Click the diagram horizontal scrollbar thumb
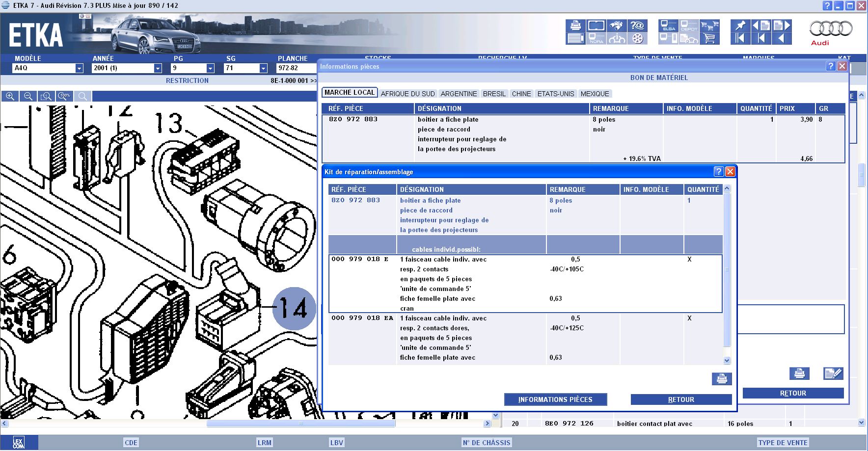Viewport: 868px width, 451px height. (x=300, y=423)
